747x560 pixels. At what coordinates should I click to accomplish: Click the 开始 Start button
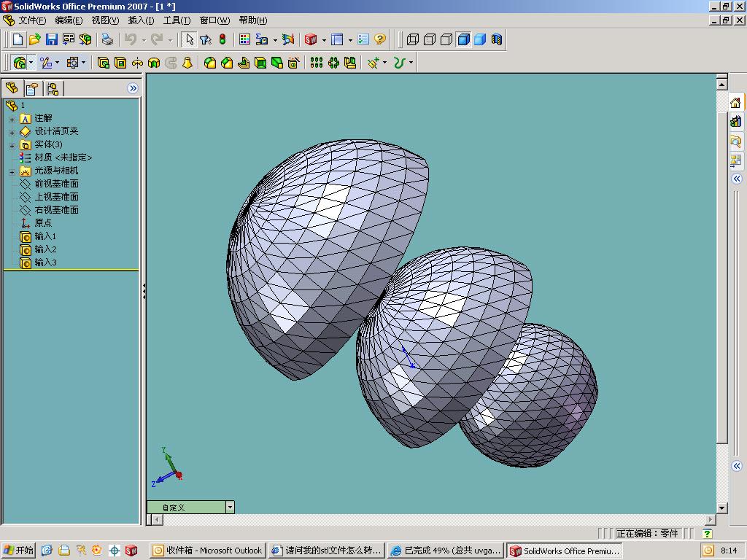coord(19,551)
